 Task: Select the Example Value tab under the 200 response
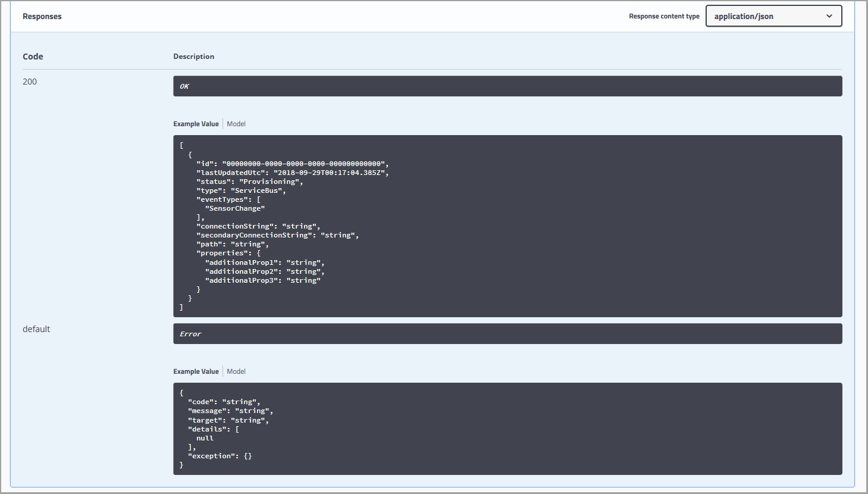(x=196, y=124)
